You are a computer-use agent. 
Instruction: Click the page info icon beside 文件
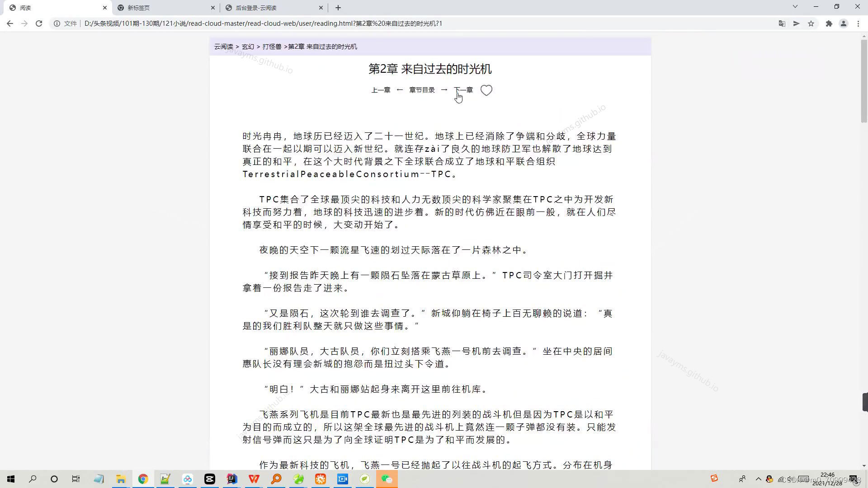click(x=57, y=23)
